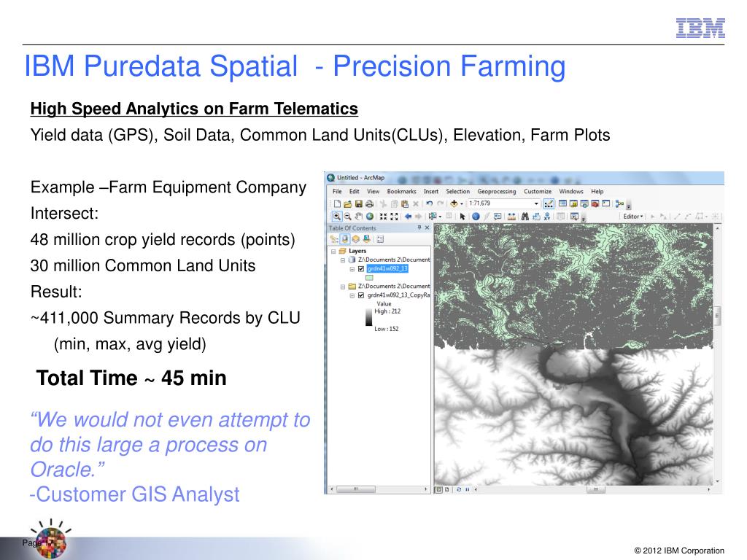
Task: Click the Print icon in ArcMap
Action: 369,204
